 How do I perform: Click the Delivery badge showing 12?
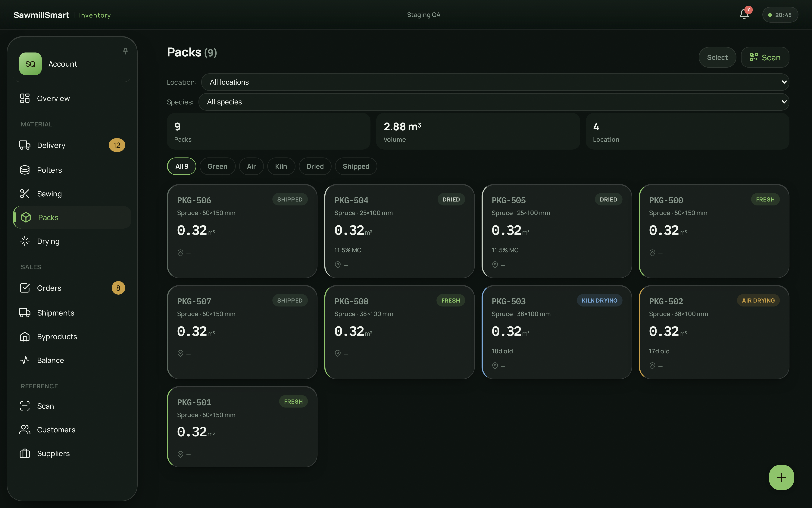pyautogui.click(x=117, y=145)
